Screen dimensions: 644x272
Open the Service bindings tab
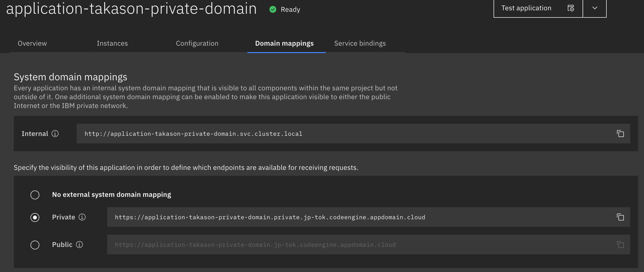(x=360, y=43)
